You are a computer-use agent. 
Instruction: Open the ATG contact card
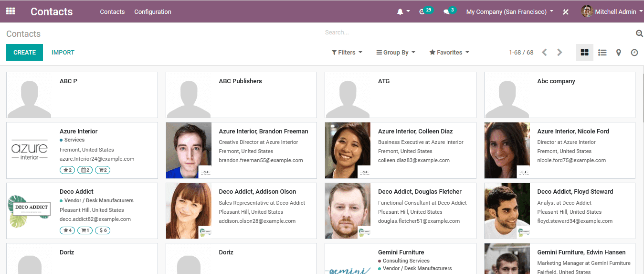click(x=401, y=95)
